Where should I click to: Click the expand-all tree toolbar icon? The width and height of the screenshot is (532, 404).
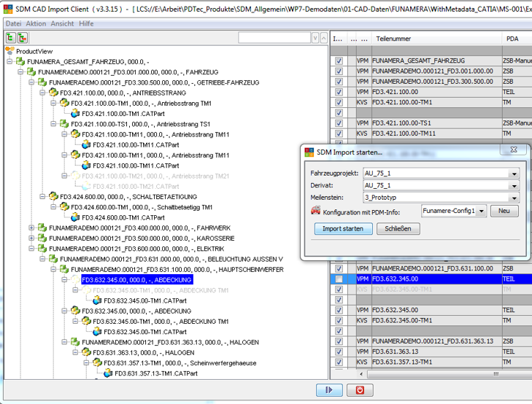point(11,38)
